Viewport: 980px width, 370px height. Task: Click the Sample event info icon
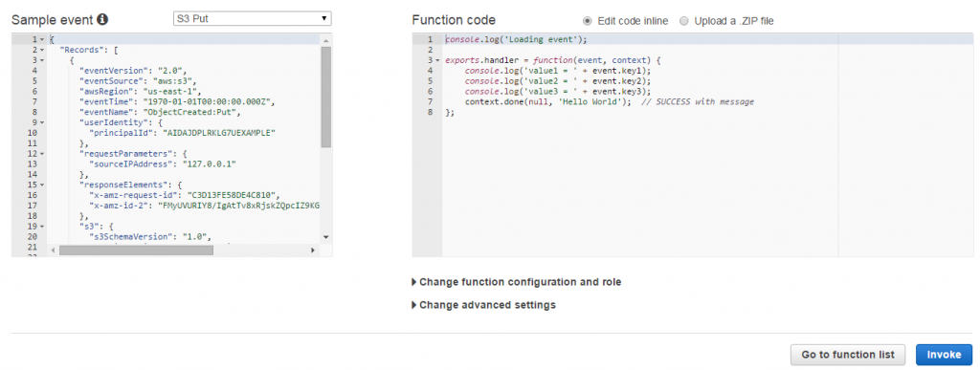click(103, 19)
